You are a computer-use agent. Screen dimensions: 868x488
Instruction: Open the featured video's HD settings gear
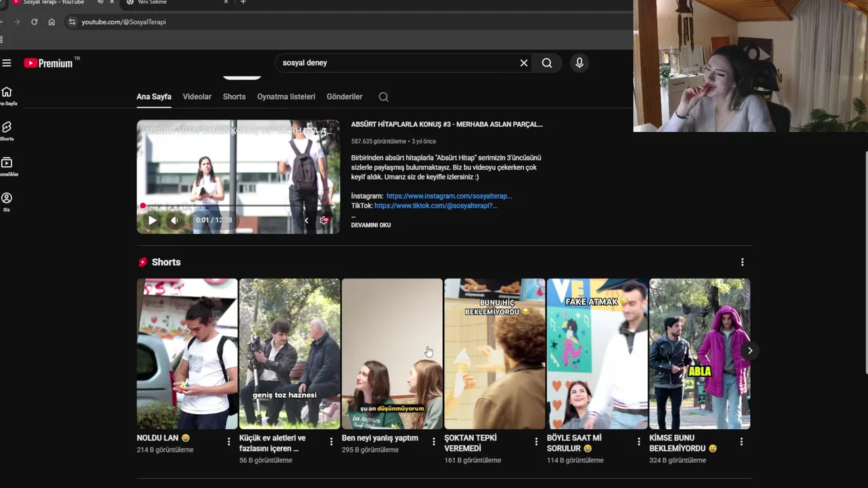pos(325,220)
